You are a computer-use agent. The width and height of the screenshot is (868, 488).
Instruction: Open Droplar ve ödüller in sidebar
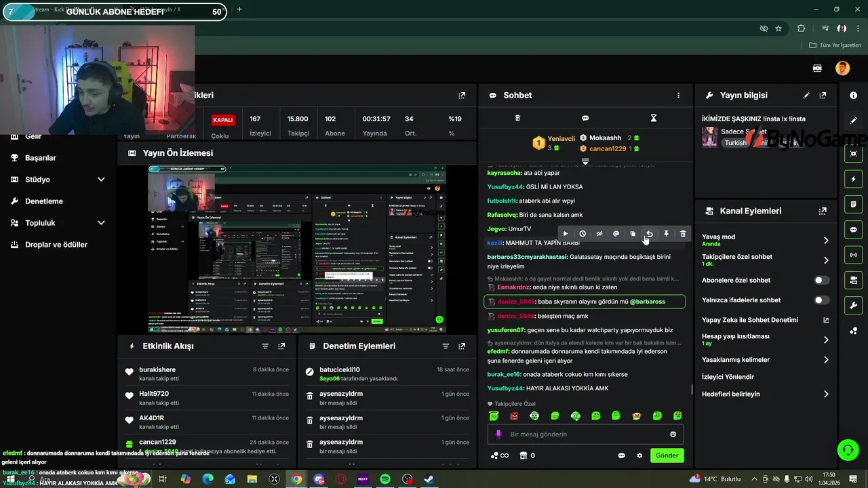pyautogui.click(x=56, y=245)
